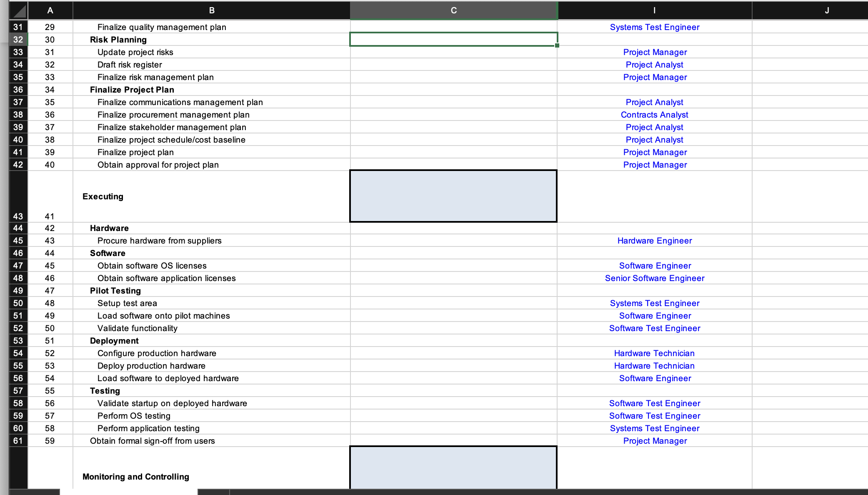Select column I header
Viewport: 868px width, 495px height.
pos(654,10)
